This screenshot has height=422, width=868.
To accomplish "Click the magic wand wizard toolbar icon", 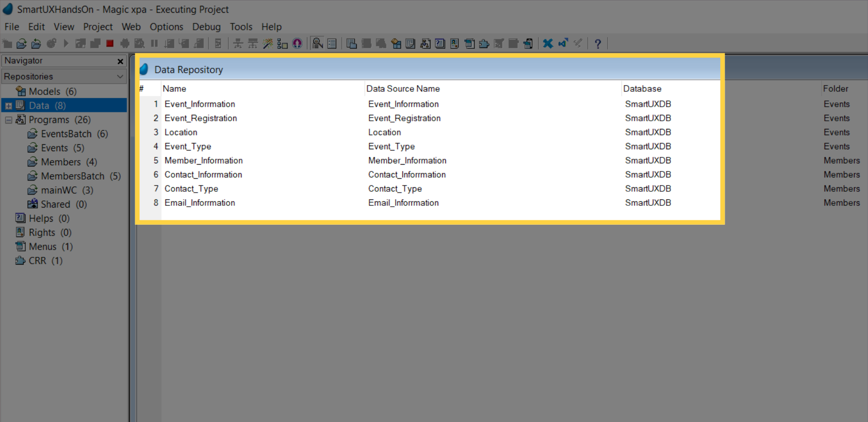I will (x=268, y=43).
